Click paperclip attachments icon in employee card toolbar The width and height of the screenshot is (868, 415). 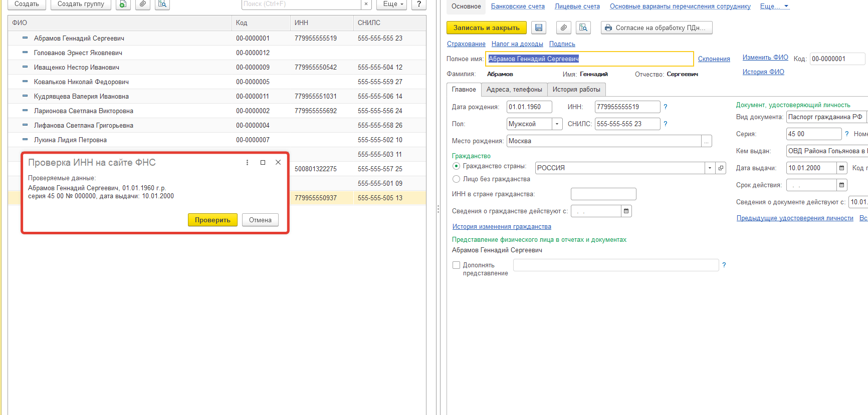pos(564,28)
